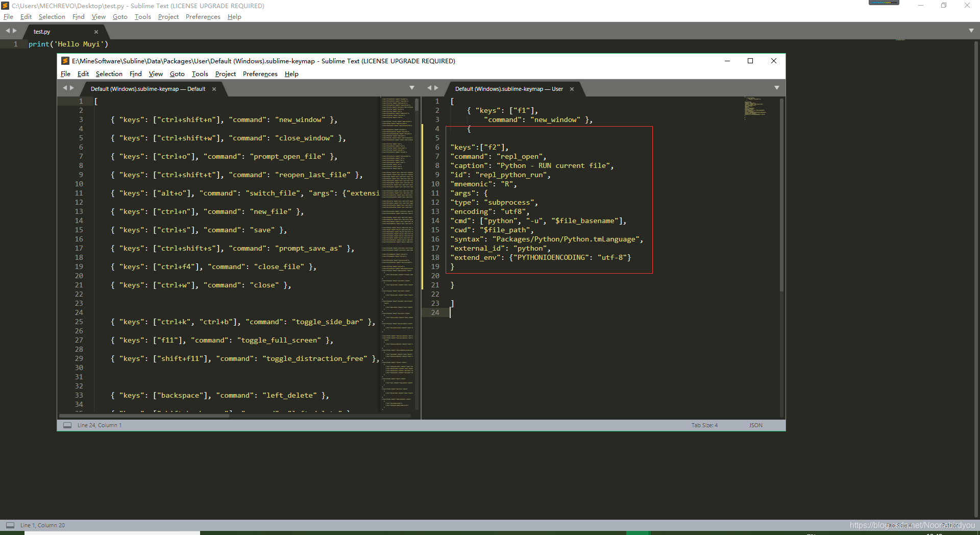Open tab list dropdown in right keymap pane
This screenshot has height=535, width=980.
[x=777, y=88]
